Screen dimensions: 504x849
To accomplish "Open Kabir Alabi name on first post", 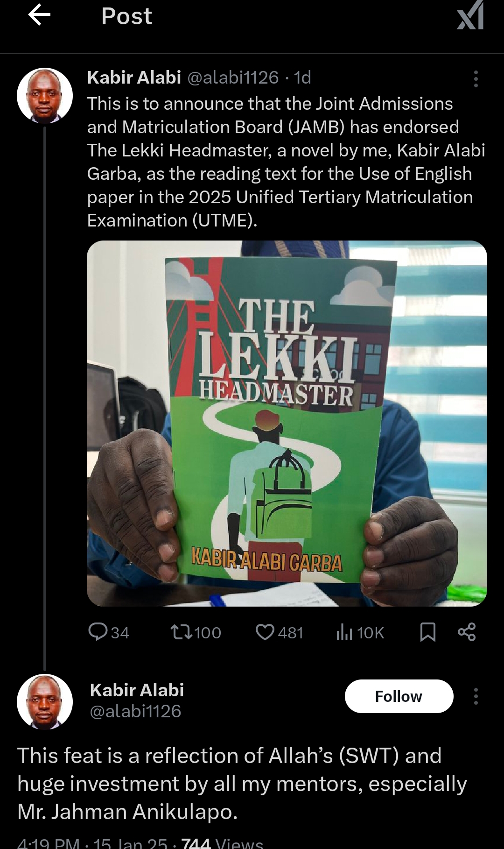I will tap(134, 78).
